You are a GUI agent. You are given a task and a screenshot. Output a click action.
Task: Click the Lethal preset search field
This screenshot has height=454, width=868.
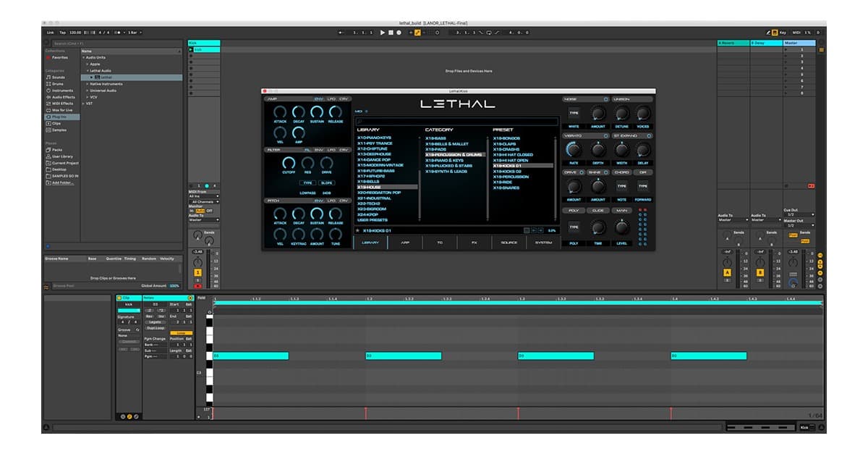pyautogui.click(x=456, y=122)
